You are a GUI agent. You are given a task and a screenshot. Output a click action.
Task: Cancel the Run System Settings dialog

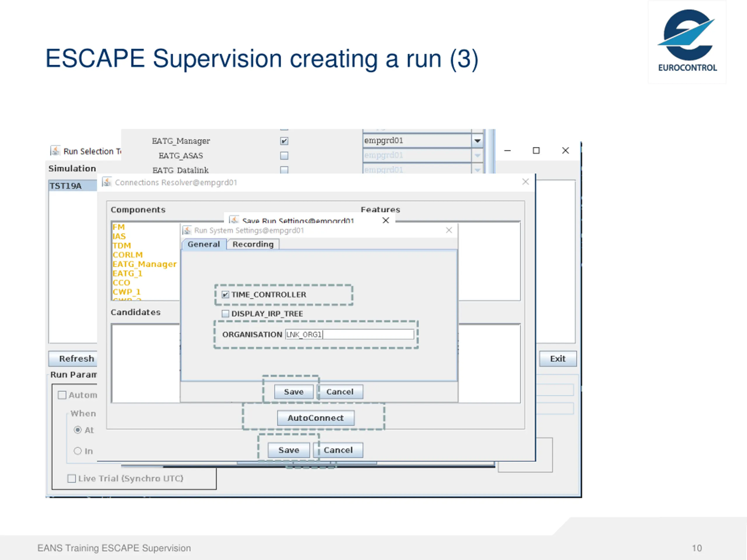tap(340, 391)
